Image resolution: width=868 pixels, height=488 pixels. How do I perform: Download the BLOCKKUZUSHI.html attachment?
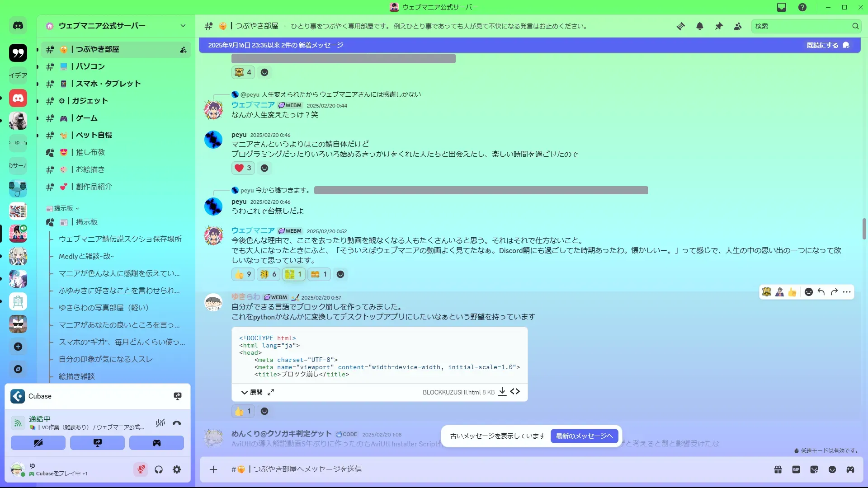[x=502, y=392]
